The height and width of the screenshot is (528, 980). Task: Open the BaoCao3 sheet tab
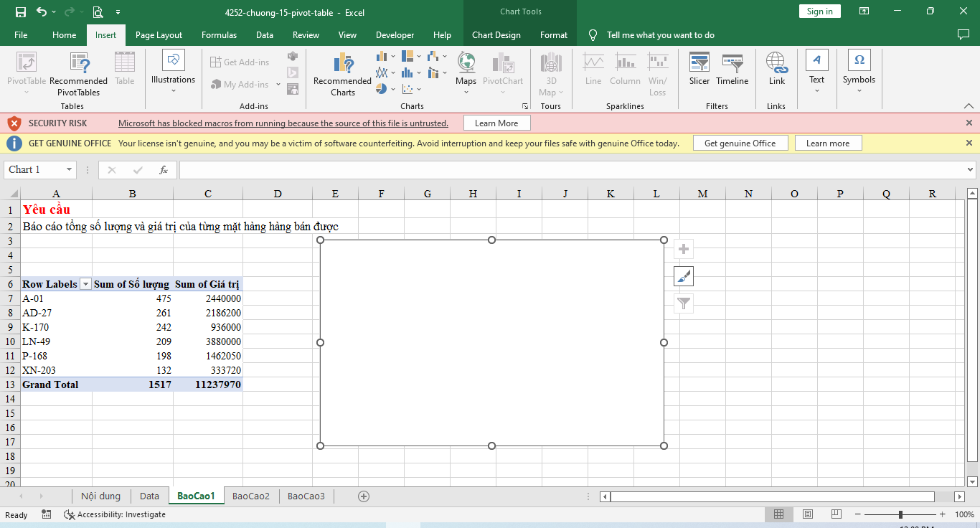[306, 496]
